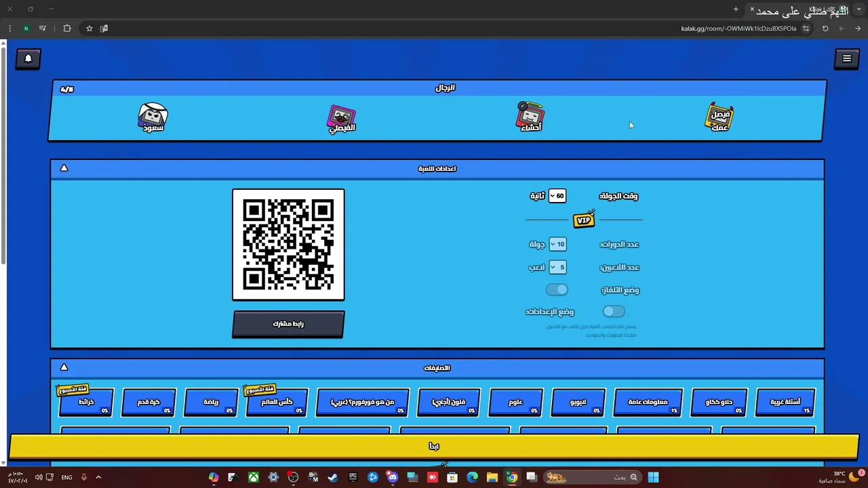Select the حلاو ككاو category
This screenshot has width=868, height=488.
pos(719,402)
